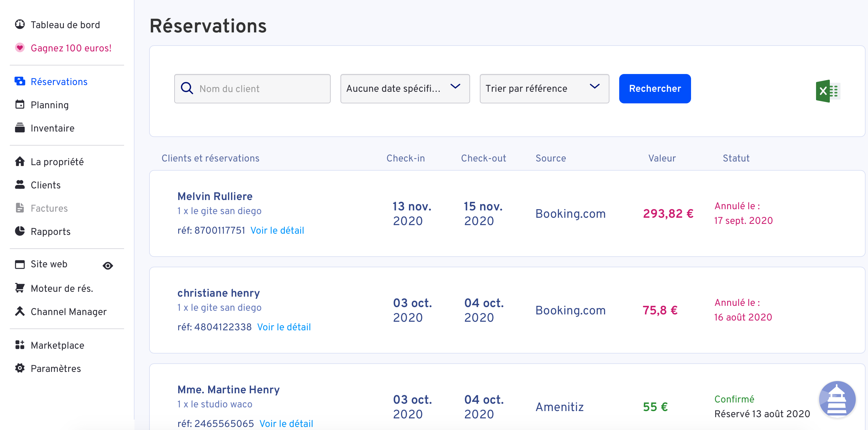Click the Source column header
The height and width of the screenshot is (430, 868).
click(551, 158)
